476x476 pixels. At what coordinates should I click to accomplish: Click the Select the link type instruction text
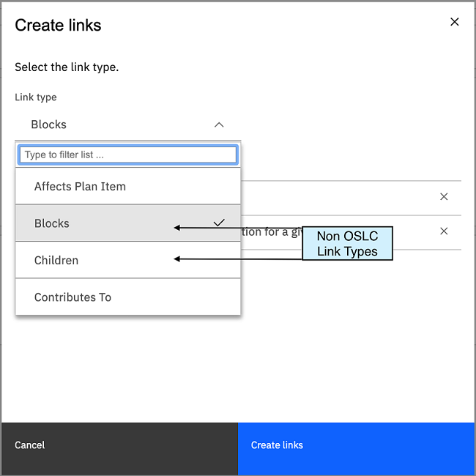67,67
